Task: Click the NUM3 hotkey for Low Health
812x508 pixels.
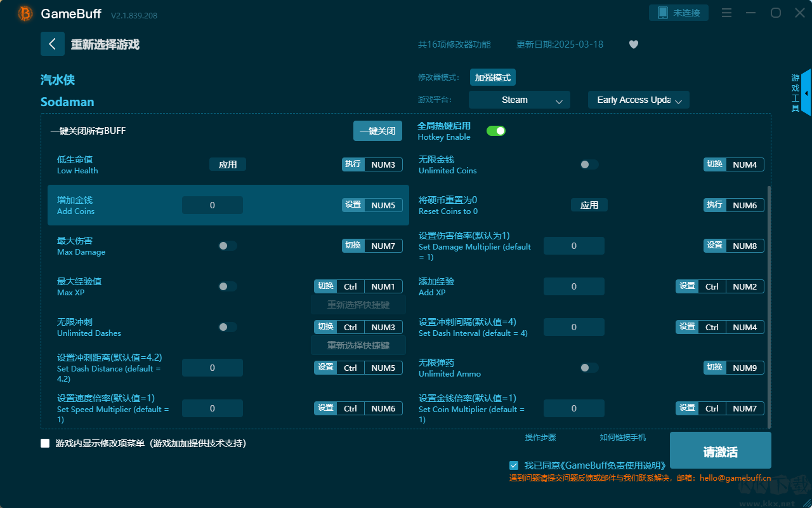Action: pos(383,164)
